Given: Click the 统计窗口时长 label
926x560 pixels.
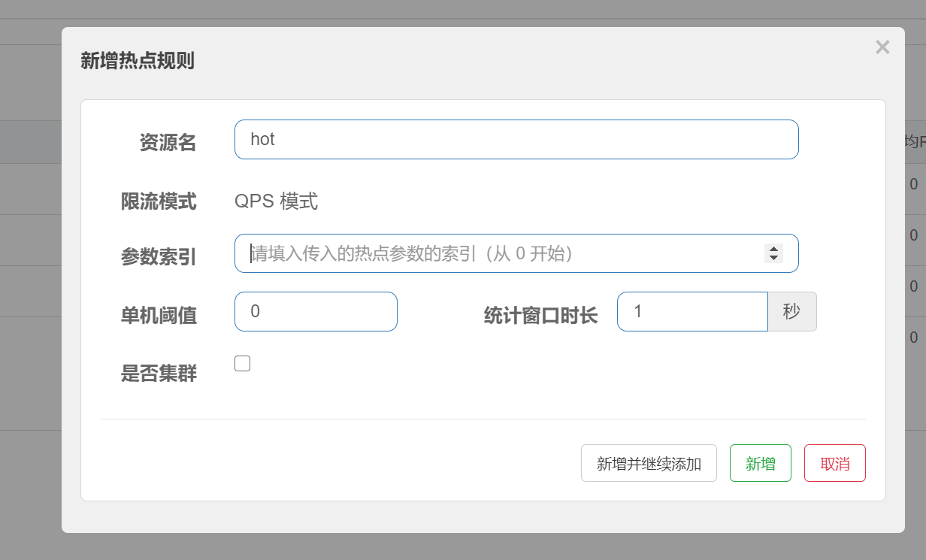Looking at the screenshot, I should [540, 316].
